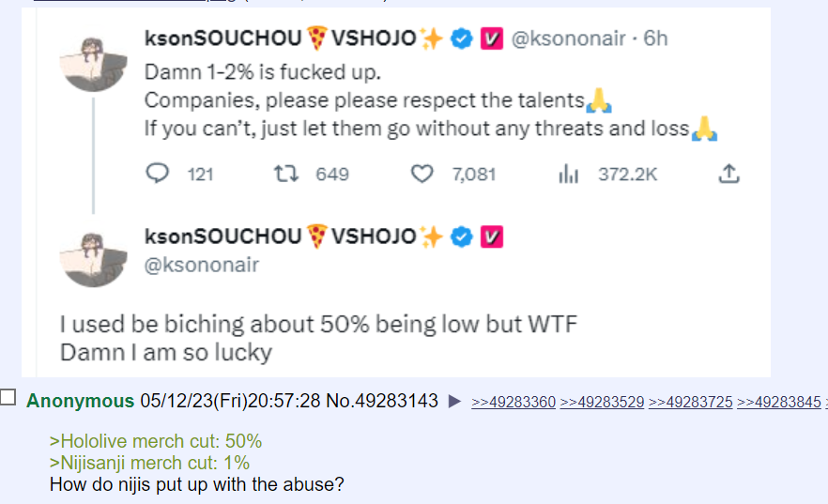Click the reply bubble icon on the top tweet

point(159,174)
